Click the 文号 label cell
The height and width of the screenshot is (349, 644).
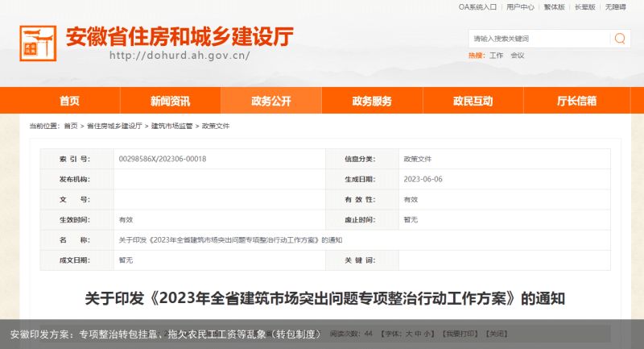[76, 199]
